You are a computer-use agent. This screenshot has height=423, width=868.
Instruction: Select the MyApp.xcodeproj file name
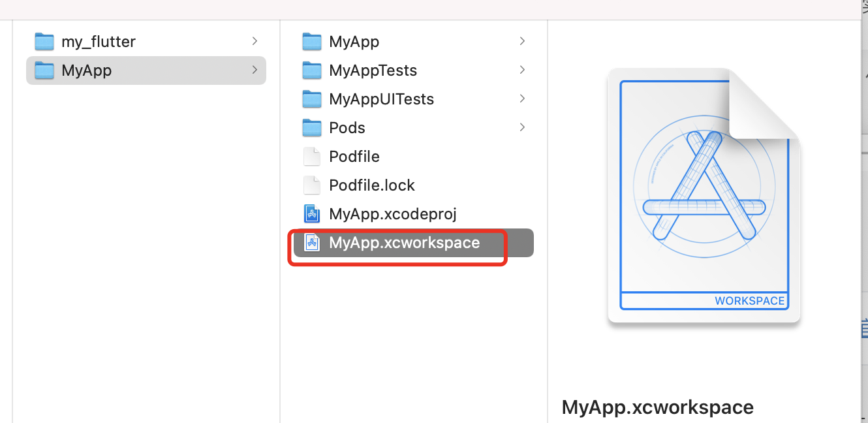coord(393,214)
